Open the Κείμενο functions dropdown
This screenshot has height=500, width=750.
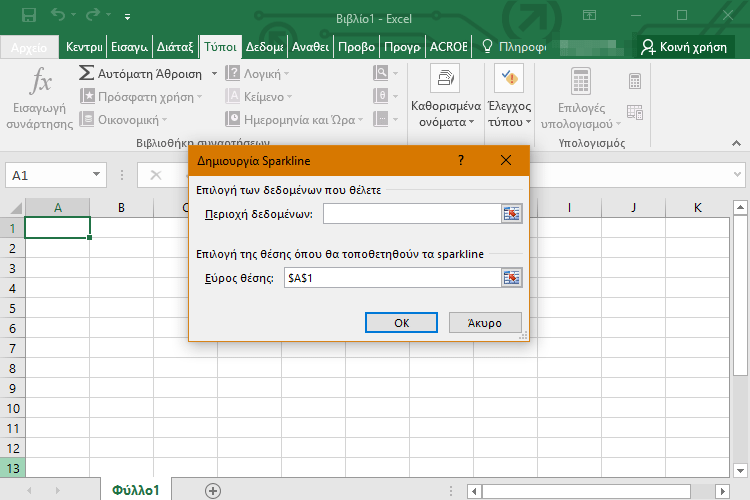point(259,97)
